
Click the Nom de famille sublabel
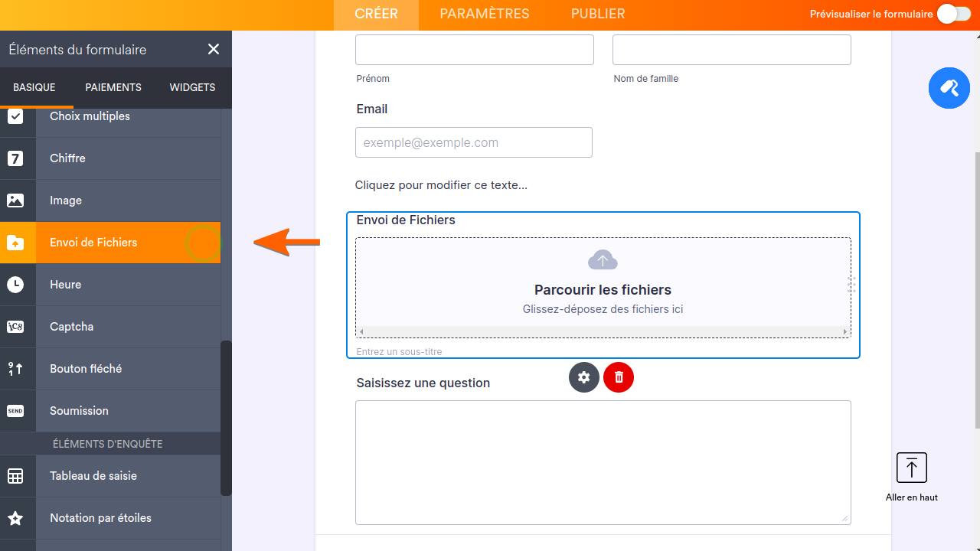click(646, 79)
